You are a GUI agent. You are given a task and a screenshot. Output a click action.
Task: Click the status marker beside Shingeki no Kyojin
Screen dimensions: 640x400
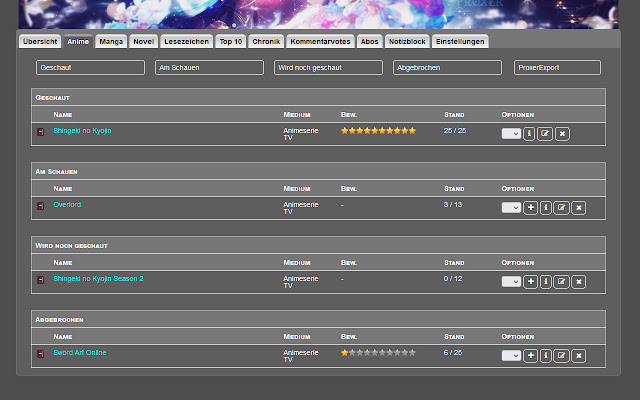(41, 132)
